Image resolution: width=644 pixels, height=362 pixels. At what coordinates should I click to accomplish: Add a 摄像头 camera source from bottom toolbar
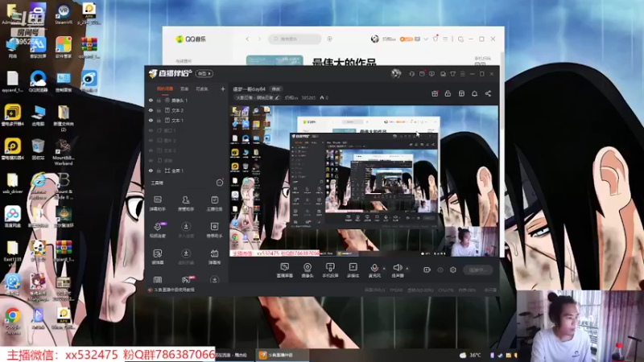308,270
